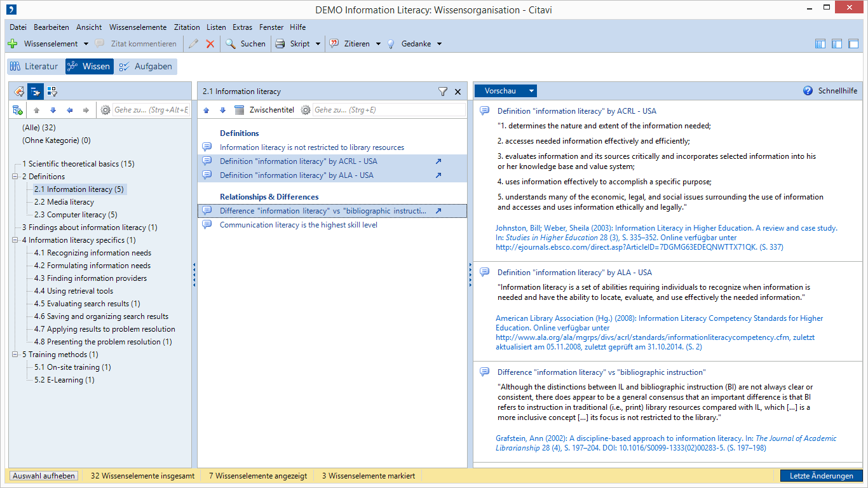
Task: Click the Letzte Änderungen button
Action: click(x=821, y=476)
